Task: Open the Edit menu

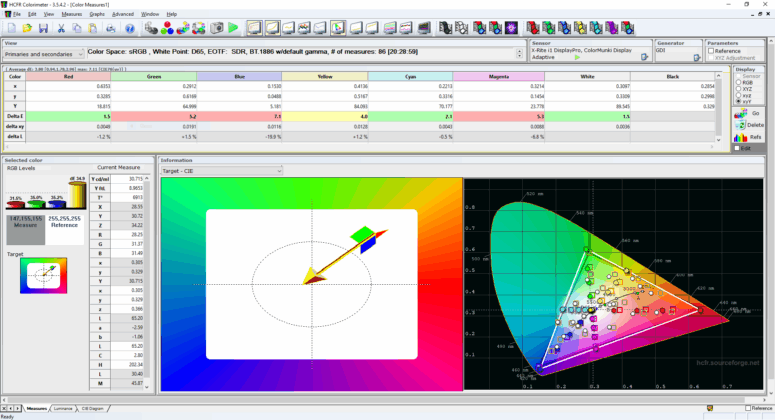Action: (32, 14)
